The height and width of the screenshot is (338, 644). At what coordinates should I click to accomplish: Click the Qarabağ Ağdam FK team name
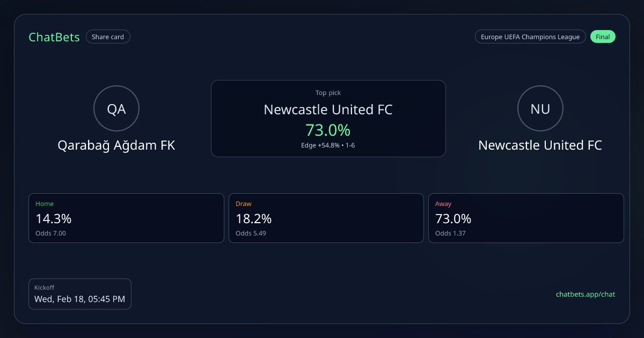click(116, 145)
